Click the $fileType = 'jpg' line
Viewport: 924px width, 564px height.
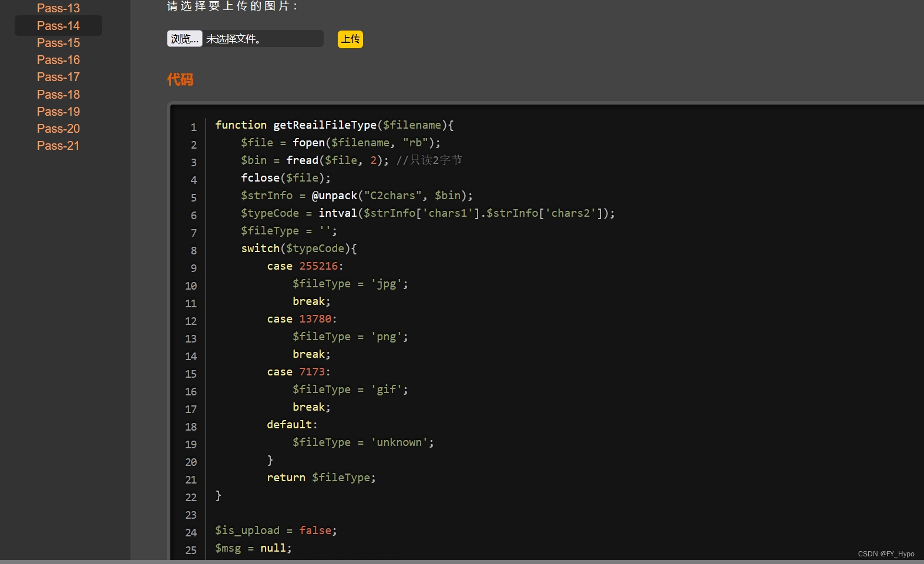point(350,284)
